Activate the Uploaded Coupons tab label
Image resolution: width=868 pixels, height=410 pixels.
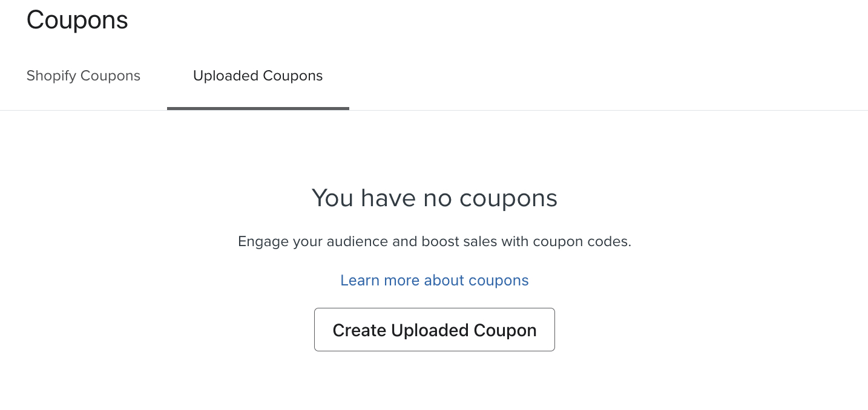258,76
